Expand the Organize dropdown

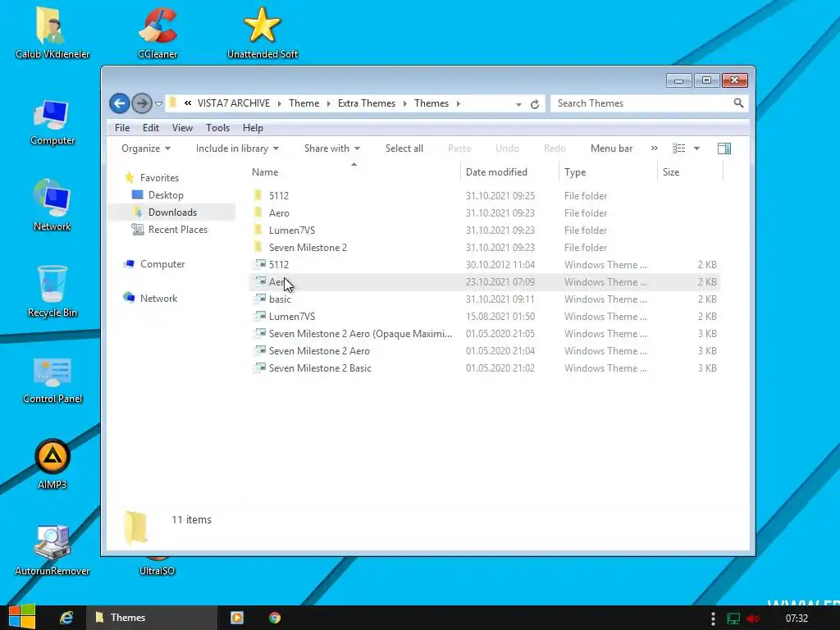[146, 148]
